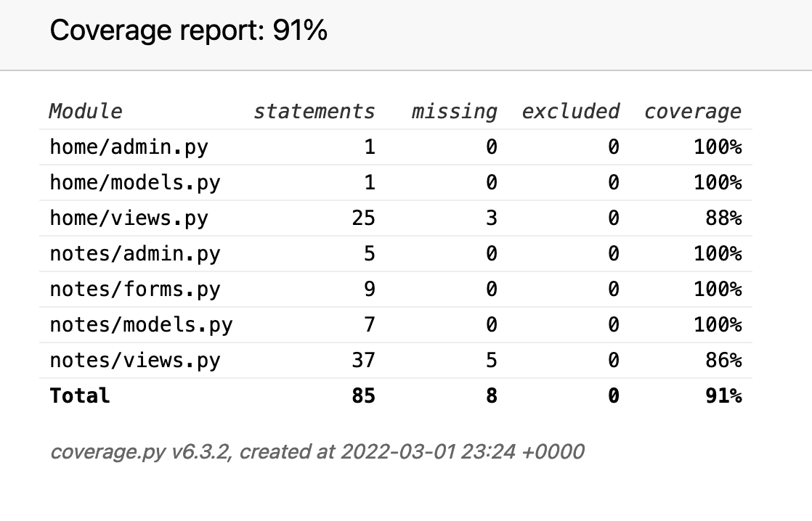
Task: Open the notes/views.py module report
Action: [134, 360]
